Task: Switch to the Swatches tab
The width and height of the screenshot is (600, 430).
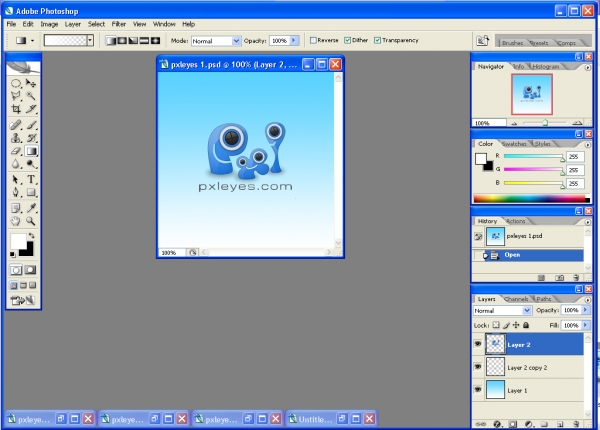Action: click(514, 144)
